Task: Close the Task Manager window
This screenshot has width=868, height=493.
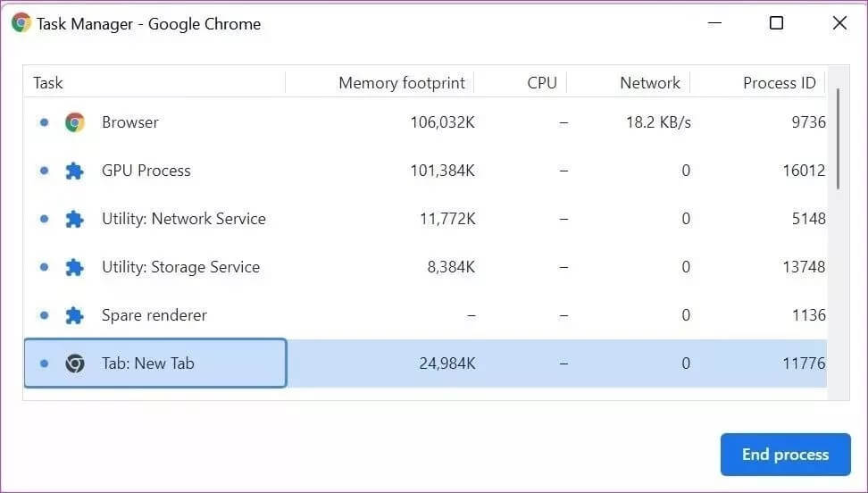Action: pos(839,23)
